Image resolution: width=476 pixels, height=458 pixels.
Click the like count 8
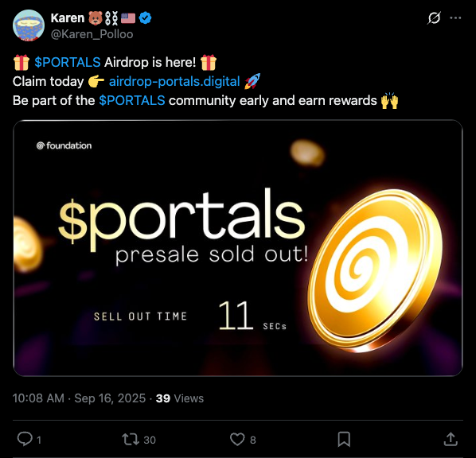[253, 440]
